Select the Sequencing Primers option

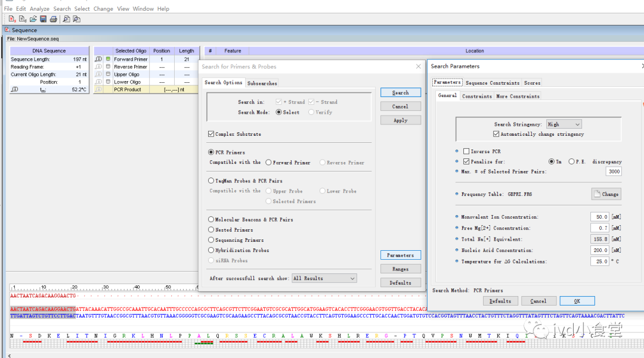click(211, 240)
